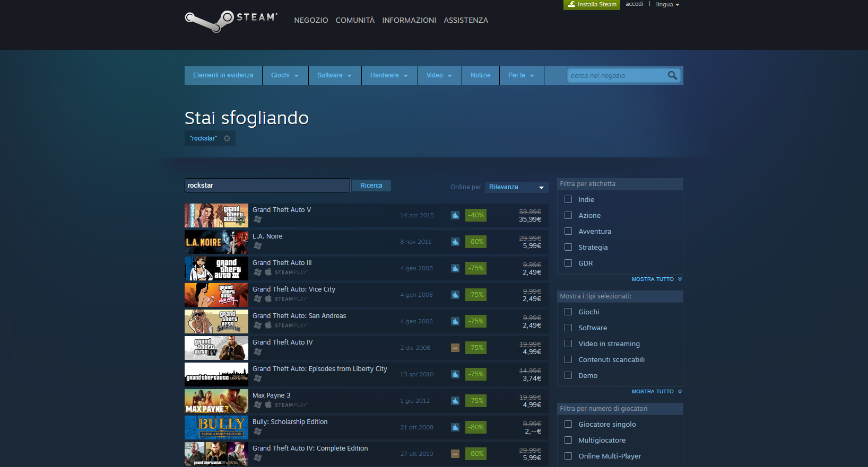Click the download icon on Installa Steam
Image resolution: width=868 pixels, height=467 pixels.
click(571, 4)
